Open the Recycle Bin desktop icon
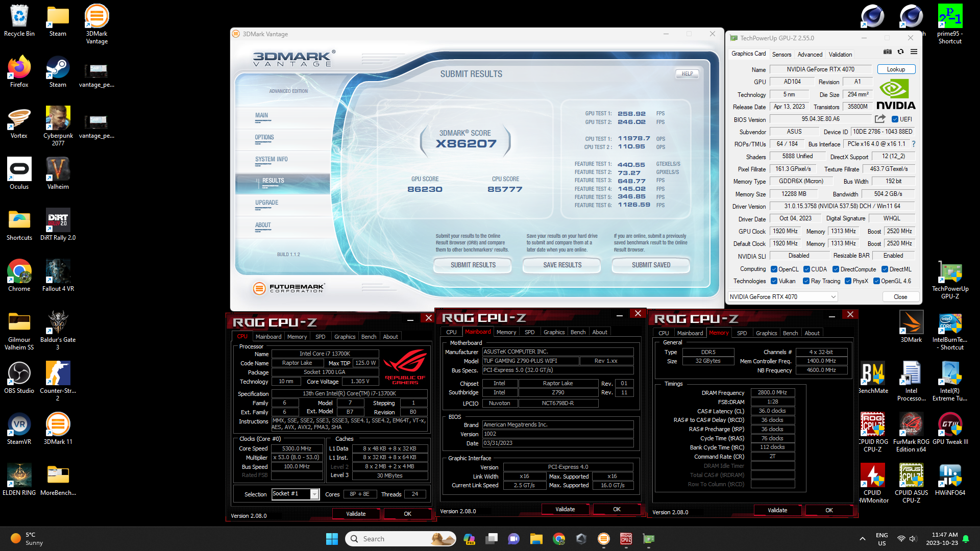 tap(19, 21)
